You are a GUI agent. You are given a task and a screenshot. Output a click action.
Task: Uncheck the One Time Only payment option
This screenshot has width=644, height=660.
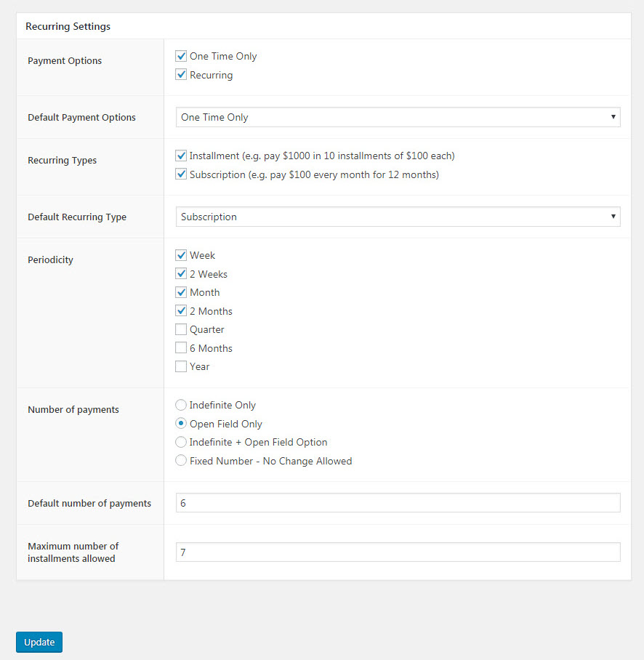181,56
